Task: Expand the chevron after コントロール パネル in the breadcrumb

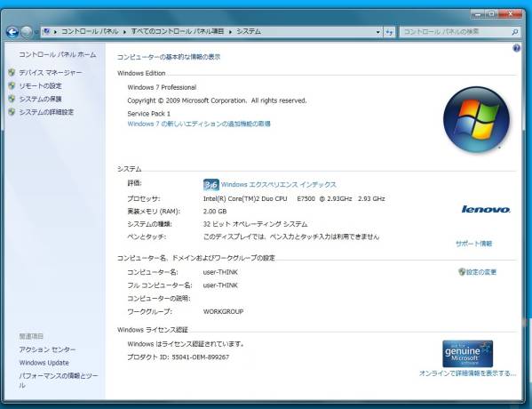Action: click(124, 32)
